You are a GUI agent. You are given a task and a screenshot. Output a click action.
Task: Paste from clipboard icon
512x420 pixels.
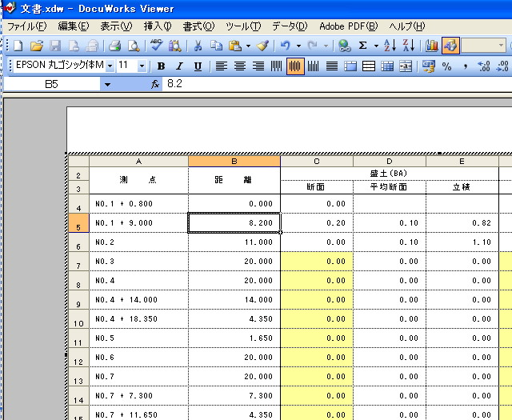[234, 46]
